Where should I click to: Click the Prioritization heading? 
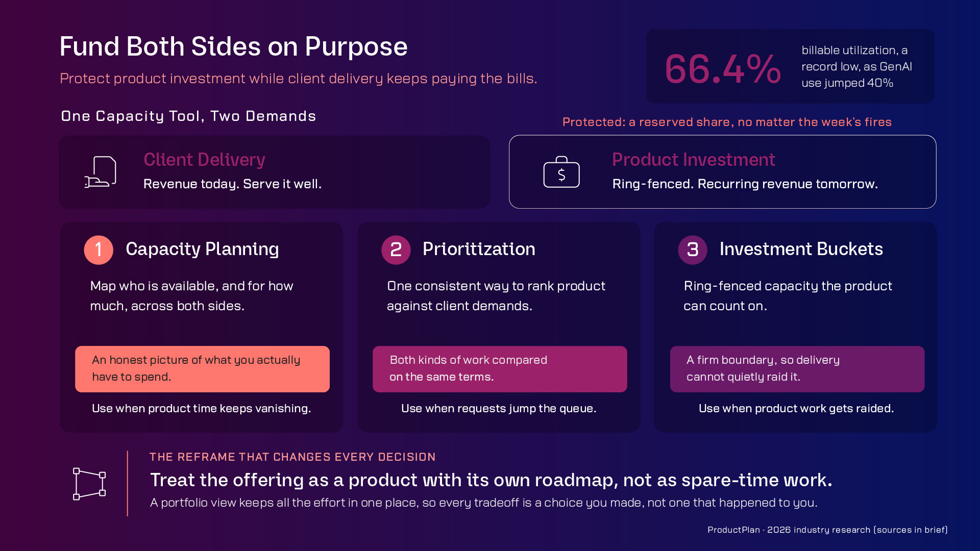point(479,249)
